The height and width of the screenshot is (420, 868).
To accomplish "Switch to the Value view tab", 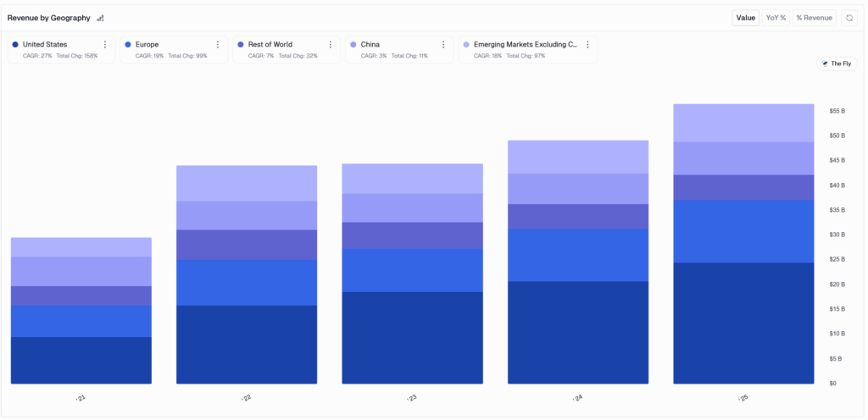I will [746, 17].
